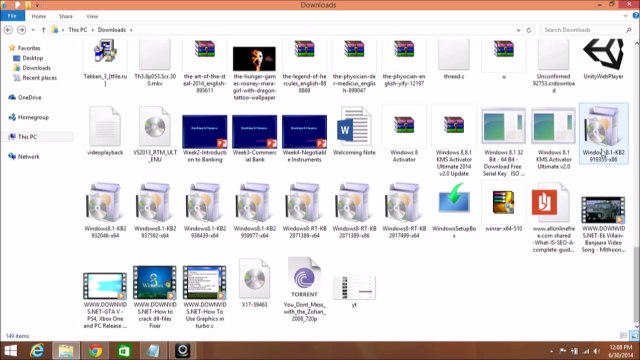This screenshot has height=360, width=640.
Task: Open Recent places in navigation pane
Action: [x=35, y=78]
